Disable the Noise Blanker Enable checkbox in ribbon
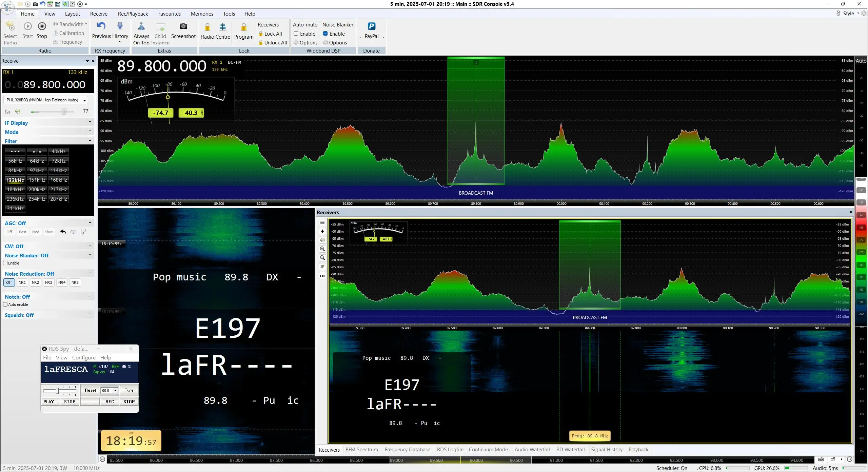The height and width of the screenshot is (472, 868). tap(325, 34)
